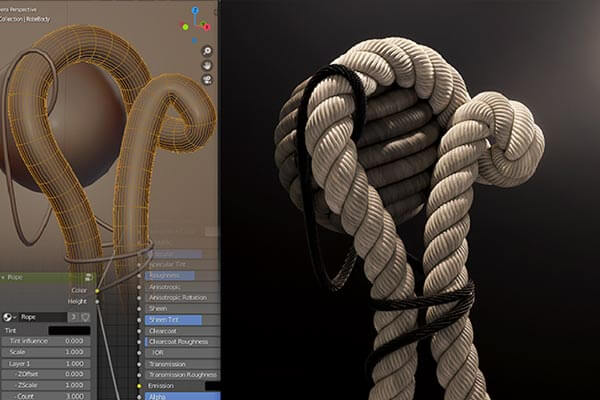Click the Layer 1 value field
The height and width of the screenshot is (400, 600).
(46, 364)
